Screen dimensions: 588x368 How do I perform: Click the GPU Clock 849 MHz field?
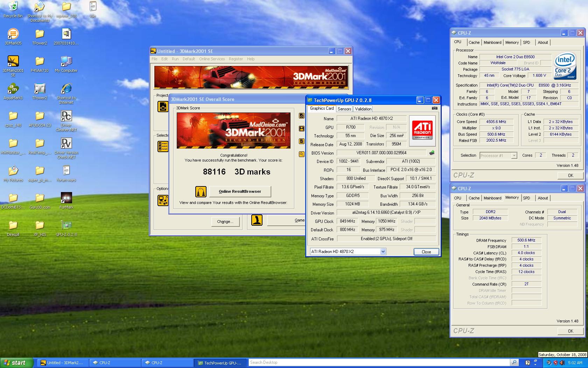(347, 221)
